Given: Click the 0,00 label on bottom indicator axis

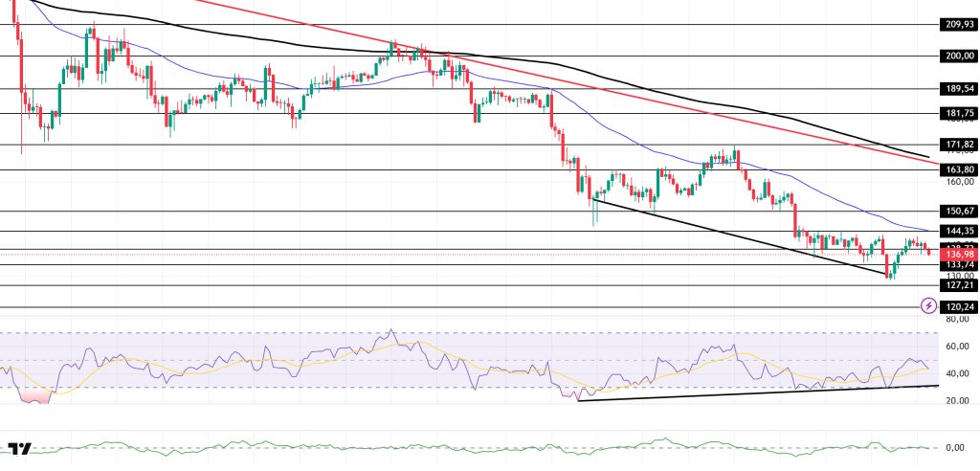Looking at the screenshot, I should pyautogui.click(x=957, y=447).
